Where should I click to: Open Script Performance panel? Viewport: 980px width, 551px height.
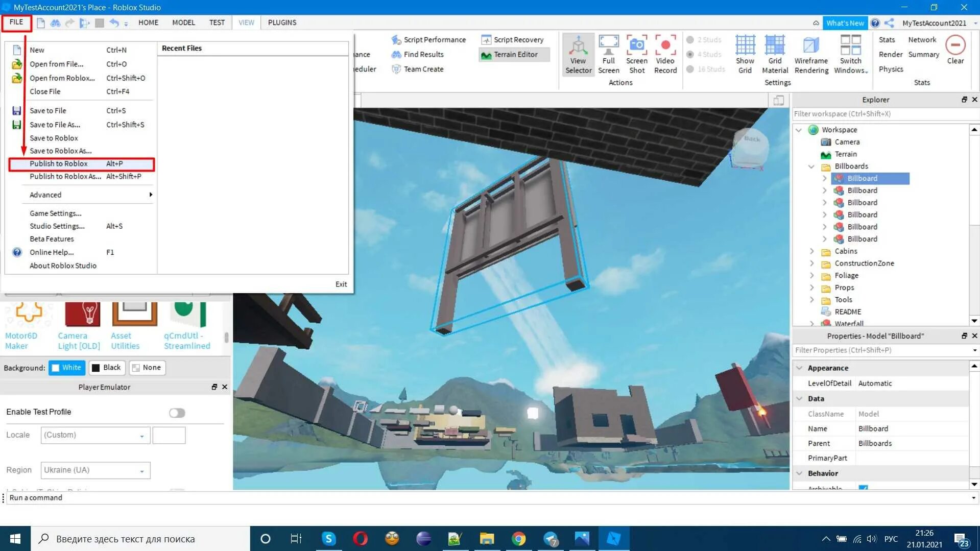(428, 40)
